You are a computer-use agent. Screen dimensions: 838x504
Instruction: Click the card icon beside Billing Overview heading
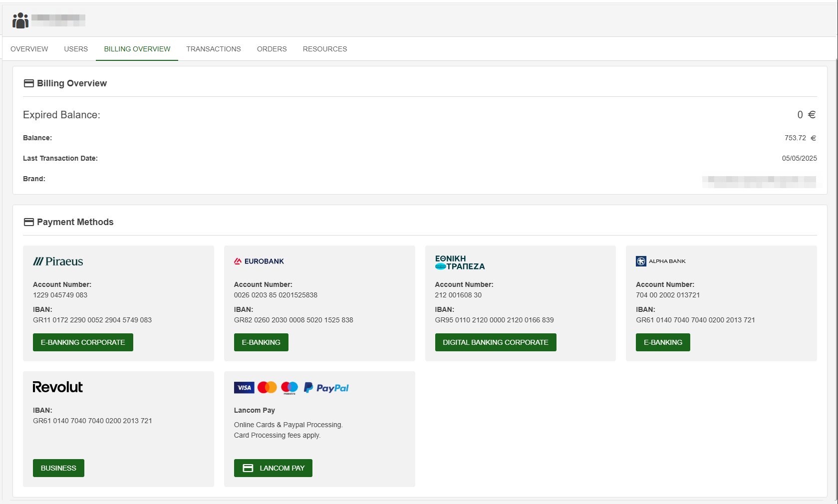(x=28, y=83)
